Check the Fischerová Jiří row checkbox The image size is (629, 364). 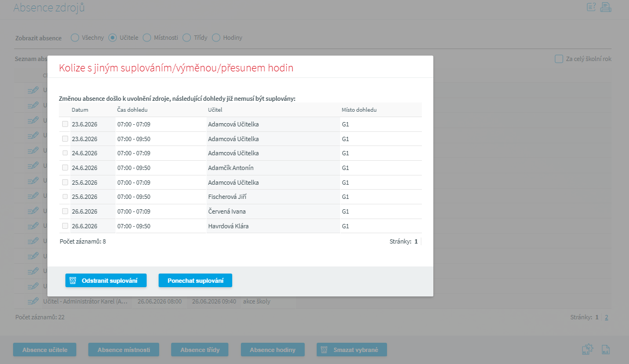[x=65, y=197]
